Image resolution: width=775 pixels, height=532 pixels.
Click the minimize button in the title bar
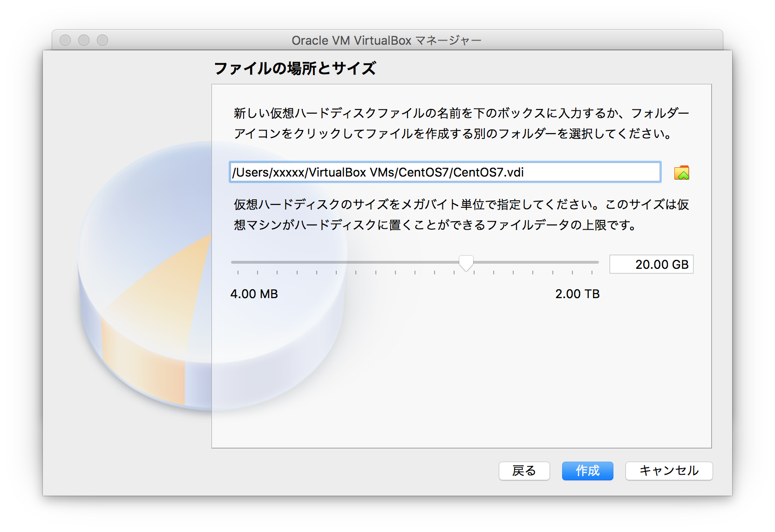pyautogui.click(x=84, y=41)
